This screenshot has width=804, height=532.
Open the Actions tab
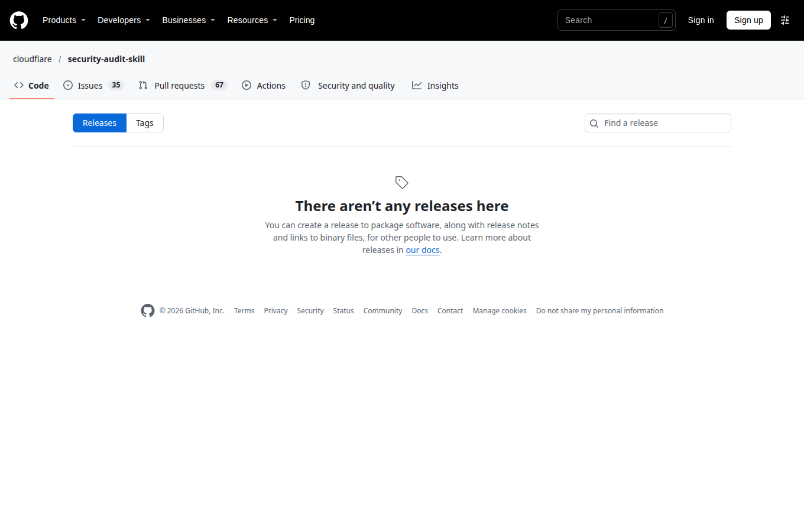(264, 86)
